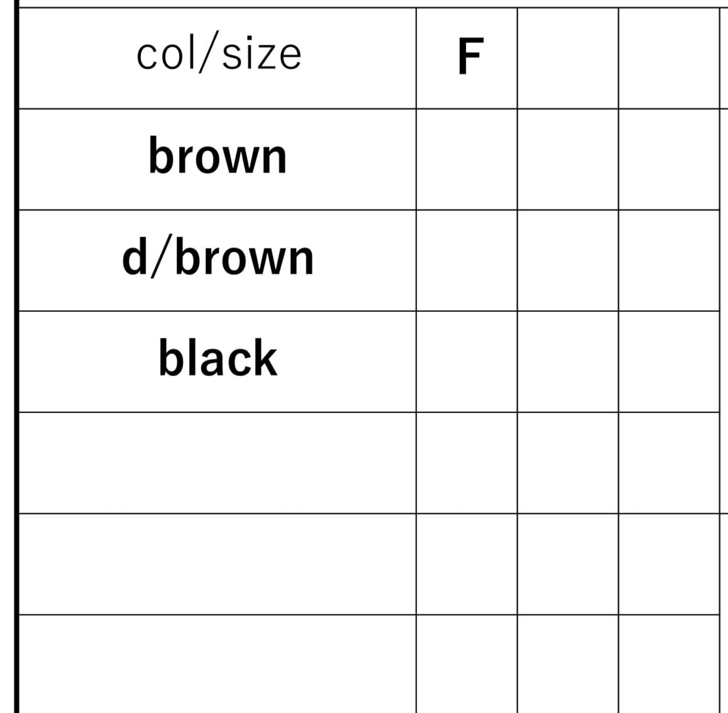Select black row cell two columns after F
Screen dimensions: 728x713
pyautogui.click(x=669, y=362)
